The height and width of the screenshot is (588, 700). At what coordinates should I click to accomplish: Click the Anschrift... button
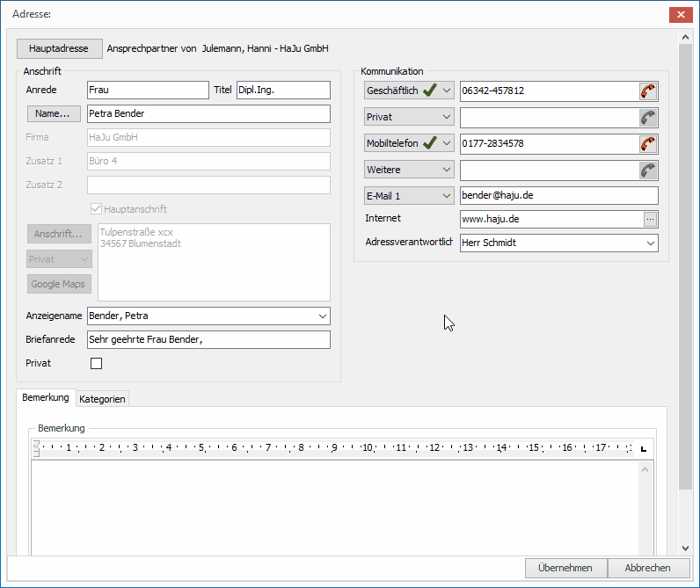(59, 234)
